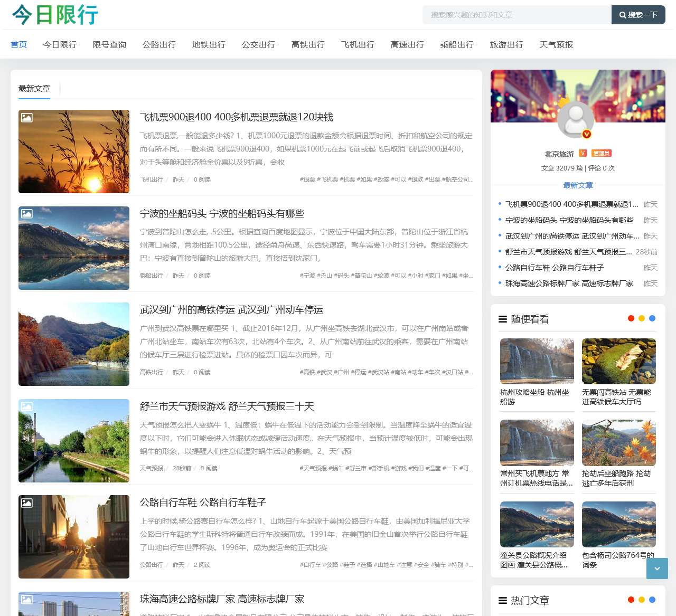Click the image placeholder icon on the first article thumbnail

[27, 117]
